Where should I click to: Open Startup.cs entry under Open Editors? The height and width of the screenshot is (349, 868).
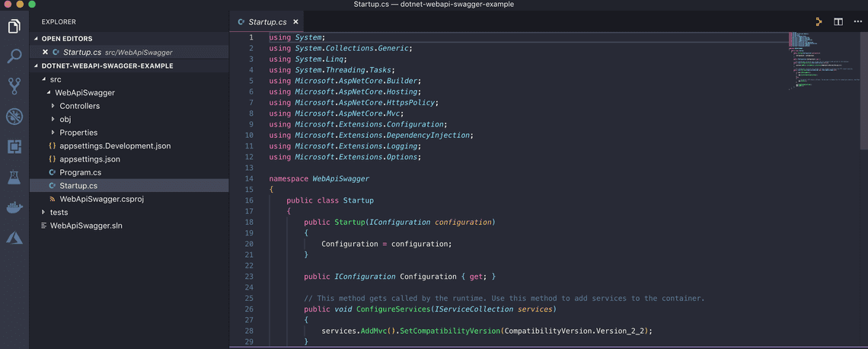(x=129, y=52)
